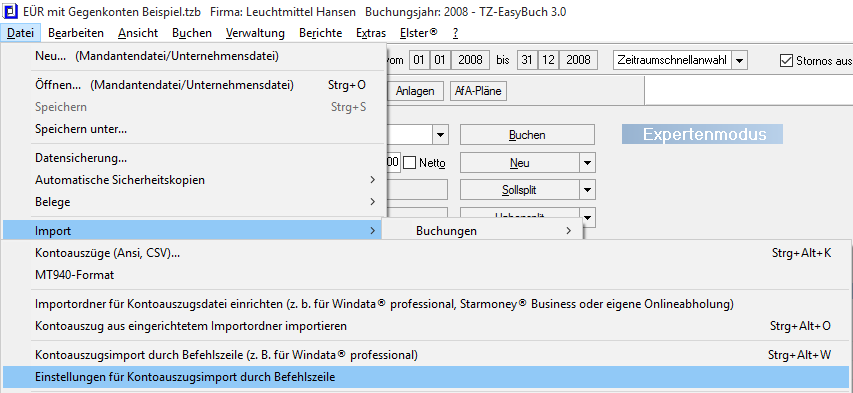Open the Ansicht menu
This screenshot has height=393, width=853.
pos(138,33)
